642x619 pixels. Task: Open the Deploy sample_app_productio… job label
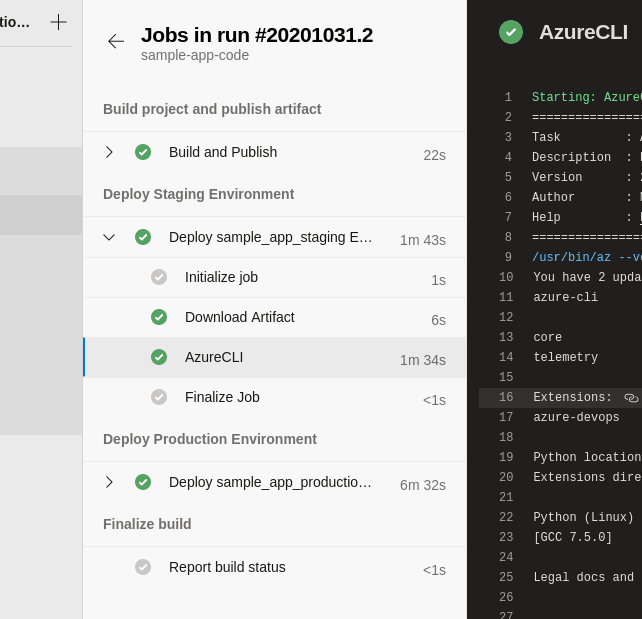click(x=270, y=482)
